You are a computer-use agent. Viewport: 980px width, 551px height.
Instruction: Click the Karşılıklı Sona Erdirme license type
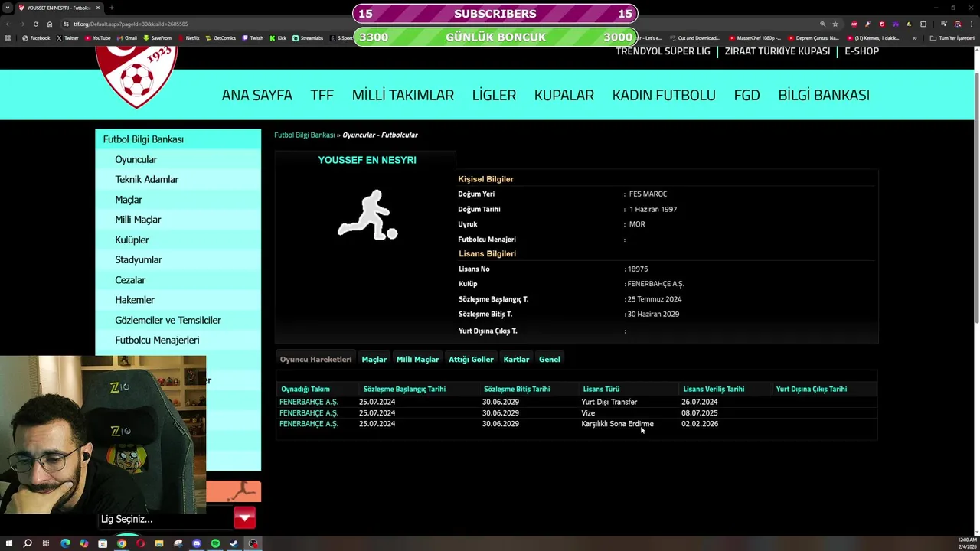617,424
